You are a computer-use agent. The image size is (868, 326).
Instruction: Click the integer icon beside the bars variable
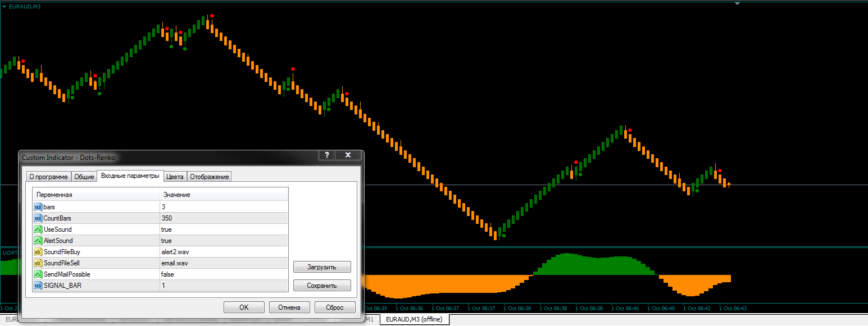coord(38,207)
